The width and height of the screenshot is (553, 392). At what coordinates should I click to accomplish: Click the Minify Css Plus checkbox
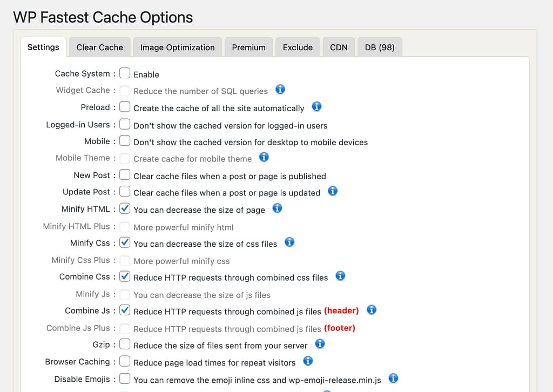pyautogui.click(x=125, y=260)
